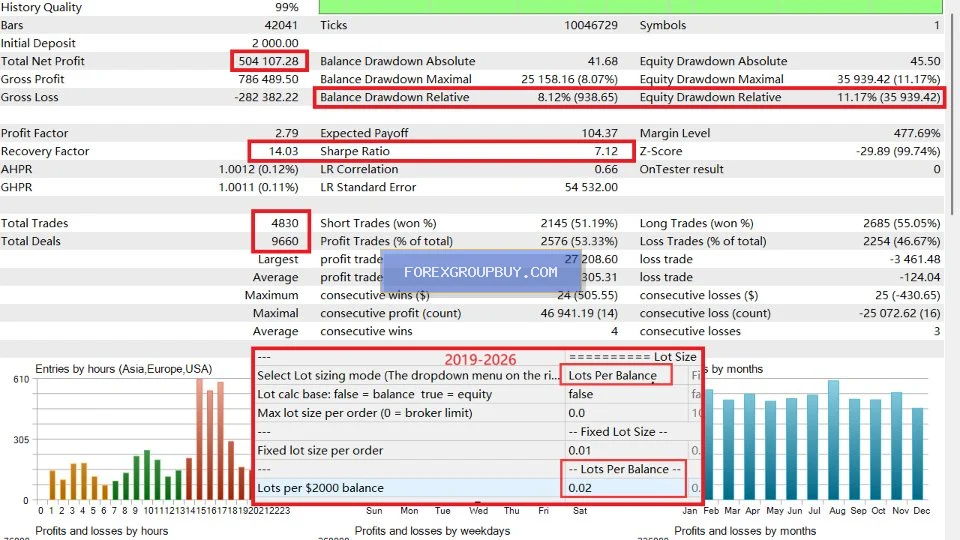
Task: Select the 'Lots per $2000 balance' parameter label
Action: click(x=320, y=488)
